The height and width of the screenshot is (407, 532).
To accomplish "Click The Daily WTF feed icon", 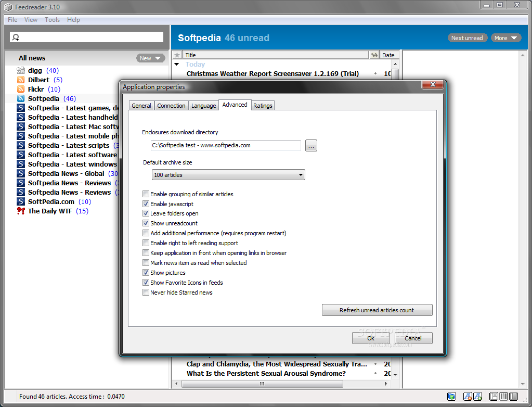I will click(21, 211).
